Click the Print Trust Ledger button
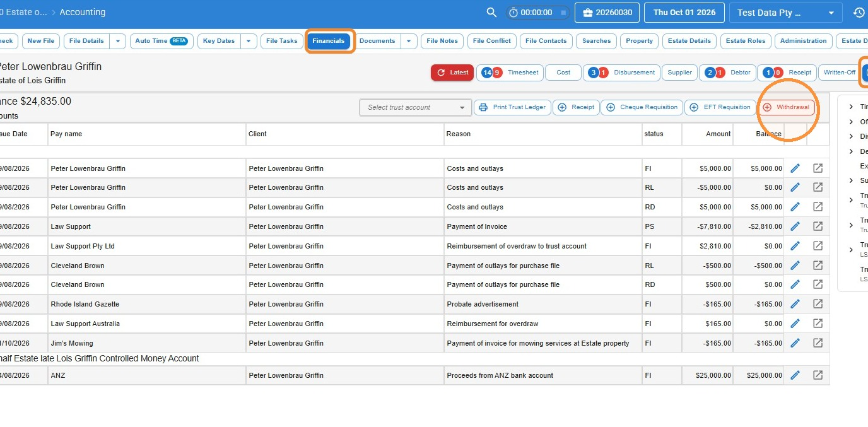 pyautogui.click(x=513, y=107)
